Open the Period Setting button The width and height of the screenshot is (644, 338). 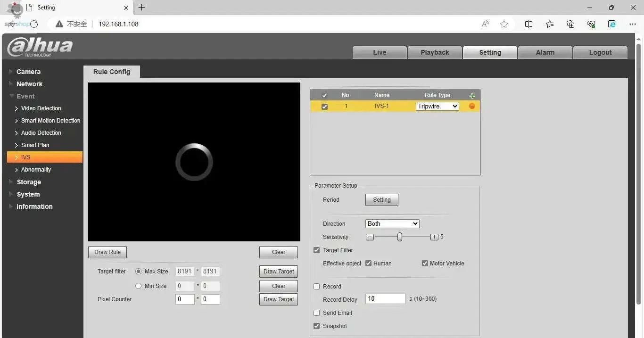point(382,200)
